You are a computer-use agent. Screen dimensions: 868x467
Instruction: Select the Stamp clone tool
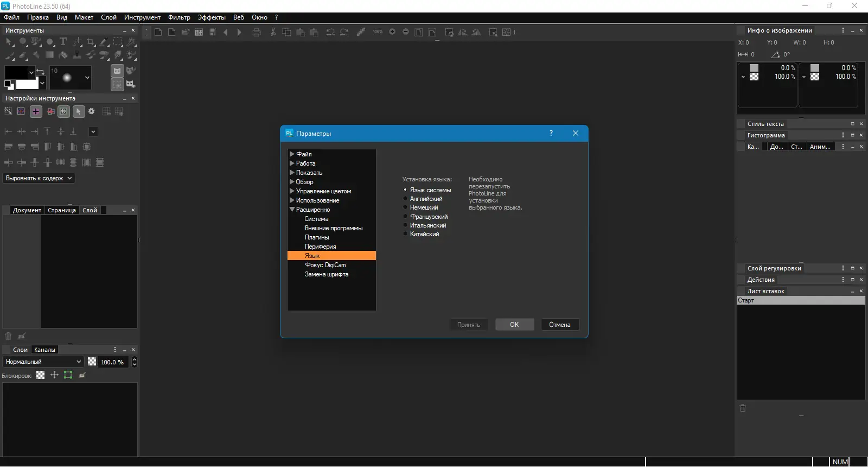click(77, 55)
